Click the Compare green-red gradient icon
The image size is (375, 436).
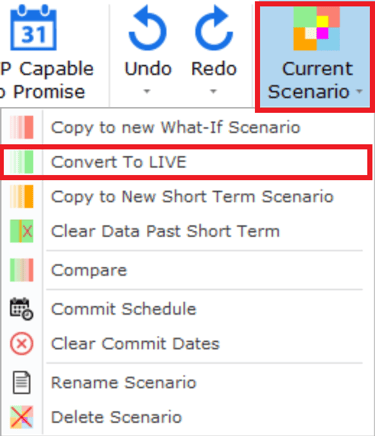point(22,270)
